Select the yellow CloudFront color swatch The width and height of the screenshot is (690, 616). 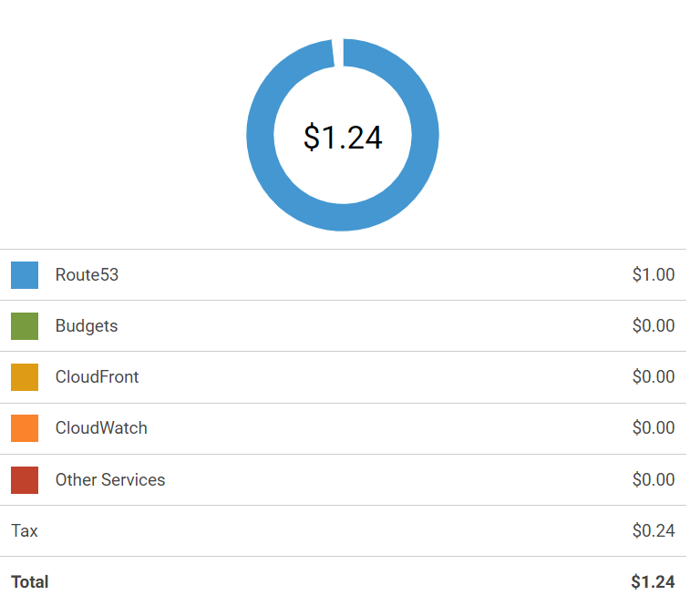point(25,377)
